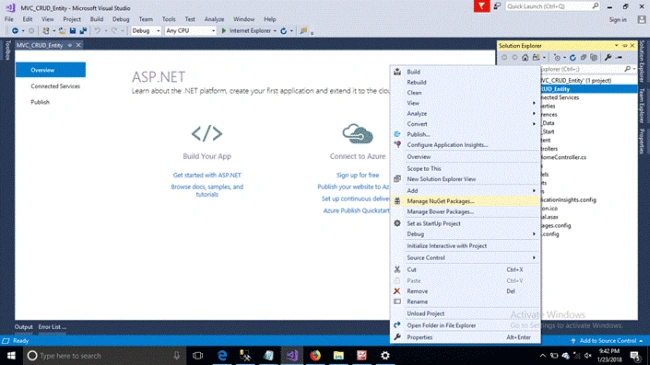Click the Task View taskbar icon
Screen dimensions: 650x365
coord(198,355)
